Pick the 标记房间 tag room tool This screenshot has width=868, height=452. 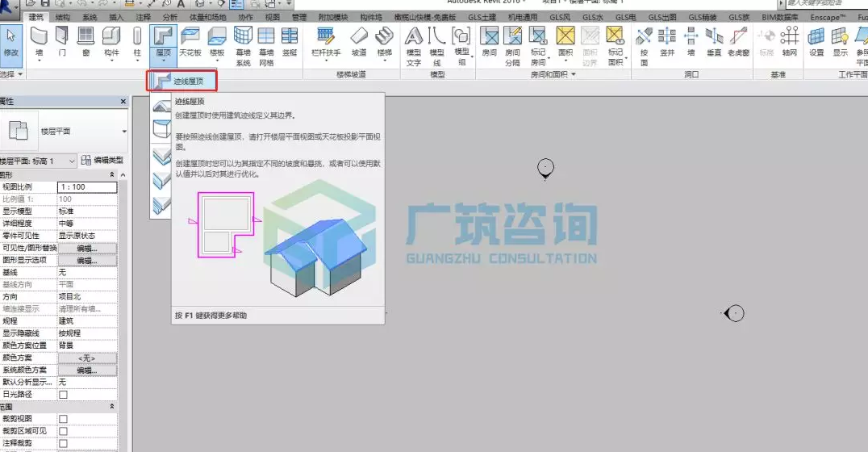(538, 45)
